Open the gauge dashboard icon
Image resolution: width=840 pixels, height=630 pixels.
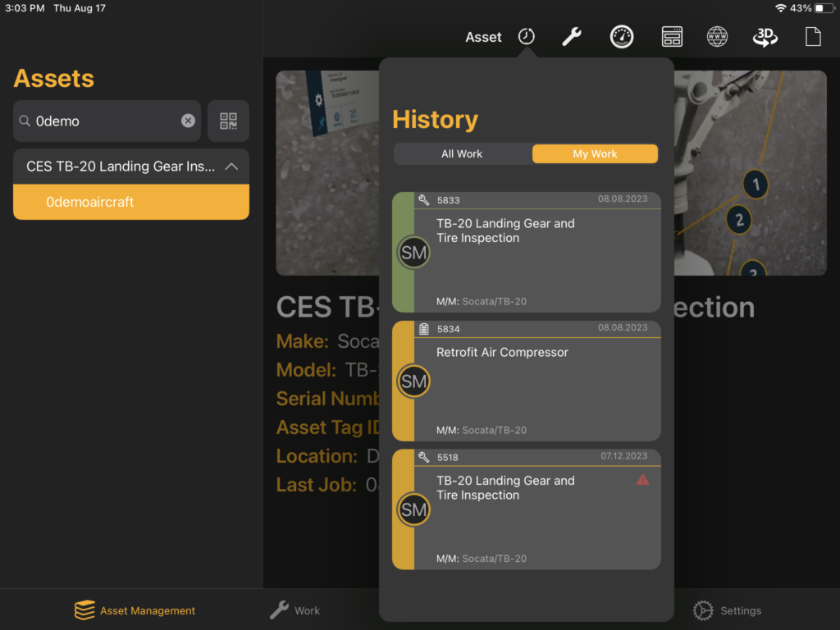tap(622, 36)
